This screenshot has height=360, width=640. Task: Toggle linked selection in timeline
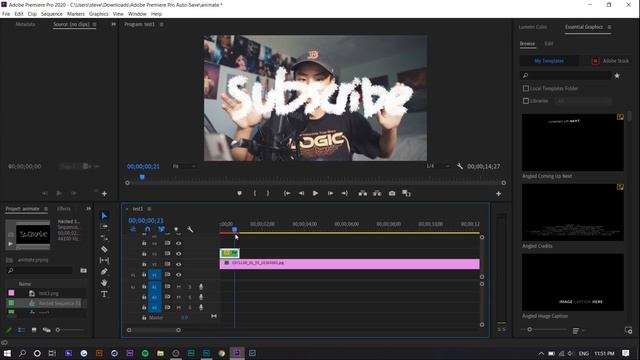pos(161,229)
